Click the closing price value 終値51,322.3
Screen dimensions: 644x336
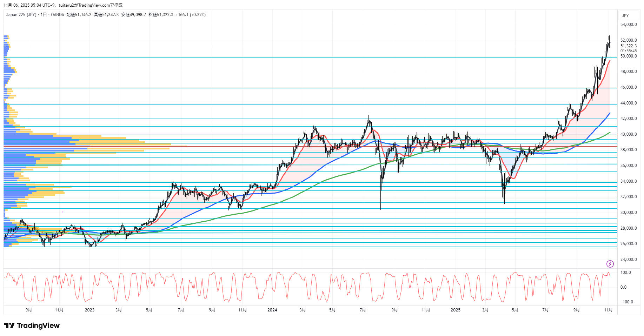click(161, 15)
